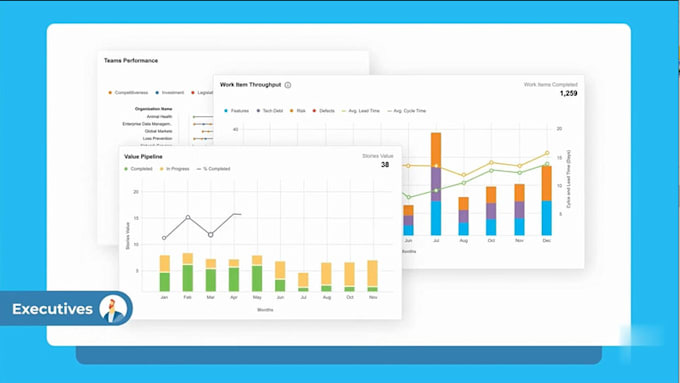Toggle the % Completed legend item
Image resolution: width=680 pixels, height=383 pixels.
pos(213,169)
